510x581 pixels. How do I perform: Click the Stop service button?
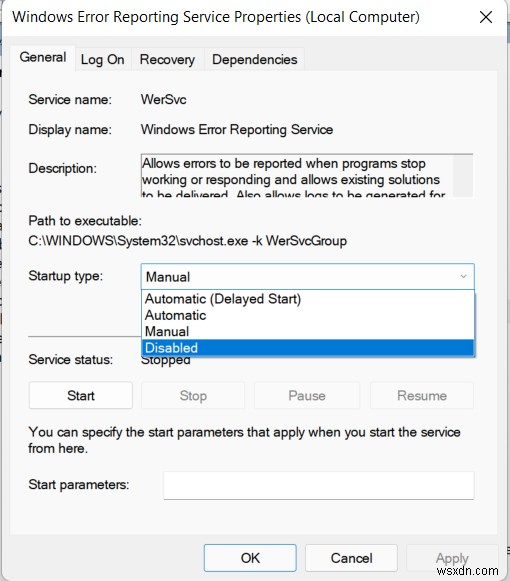[x=193, y=395]
